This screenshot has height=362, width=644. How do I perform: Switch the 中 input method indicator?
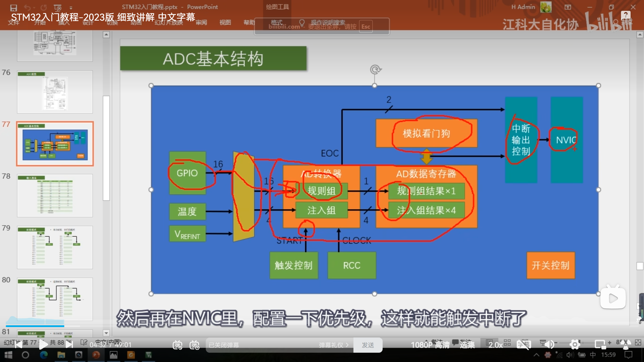tap(593, 355)
